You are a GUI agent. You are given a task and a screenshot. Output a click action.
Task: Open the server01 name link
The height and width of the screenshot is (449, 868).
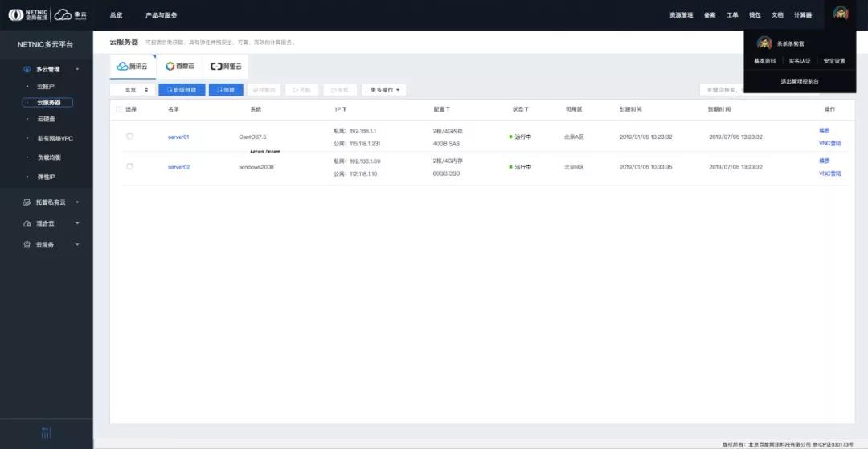[x=178, y=137]
